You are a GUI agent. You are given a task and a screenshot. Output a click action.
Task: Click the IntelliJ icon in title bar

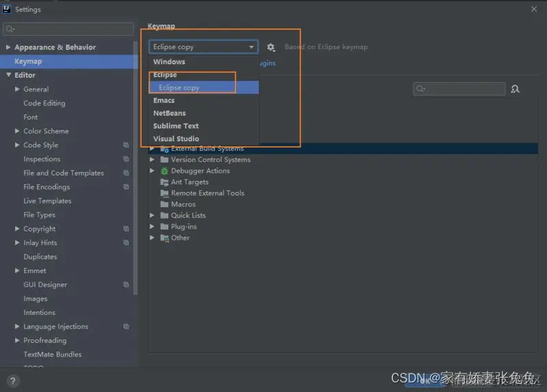point(7,9)
